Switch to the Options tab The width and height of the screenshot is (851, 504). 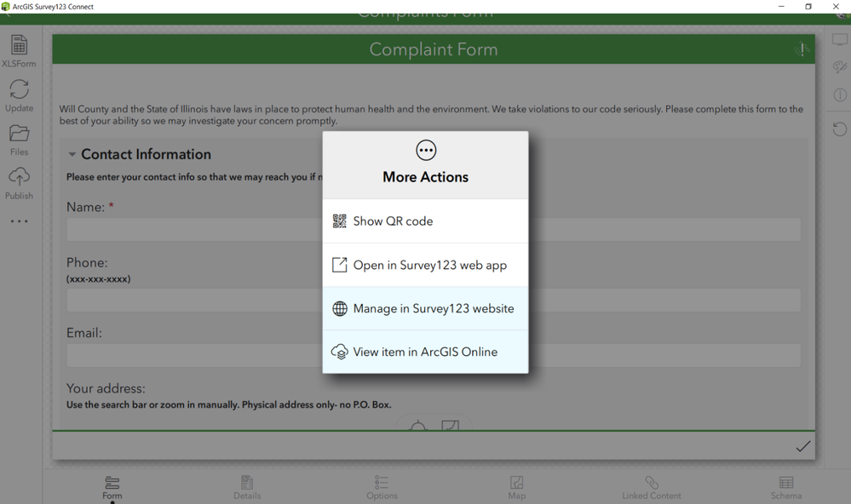tap(382, 488)
